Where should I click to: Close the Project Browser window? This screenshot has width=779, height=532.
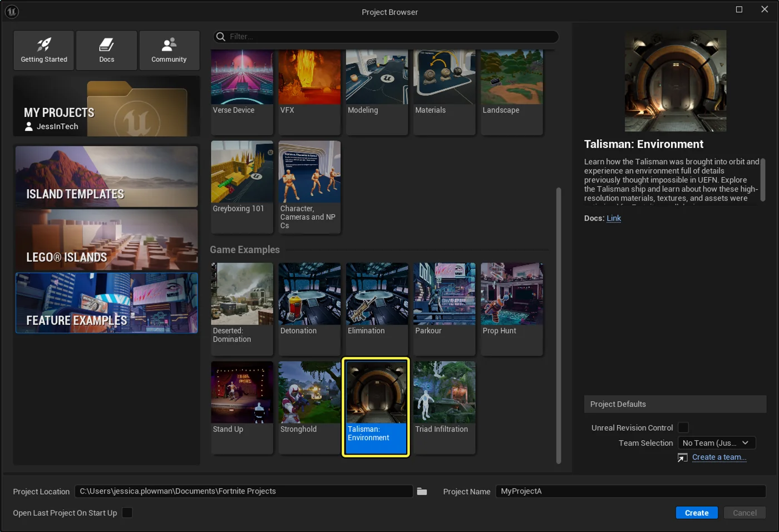tap(765, 9)
